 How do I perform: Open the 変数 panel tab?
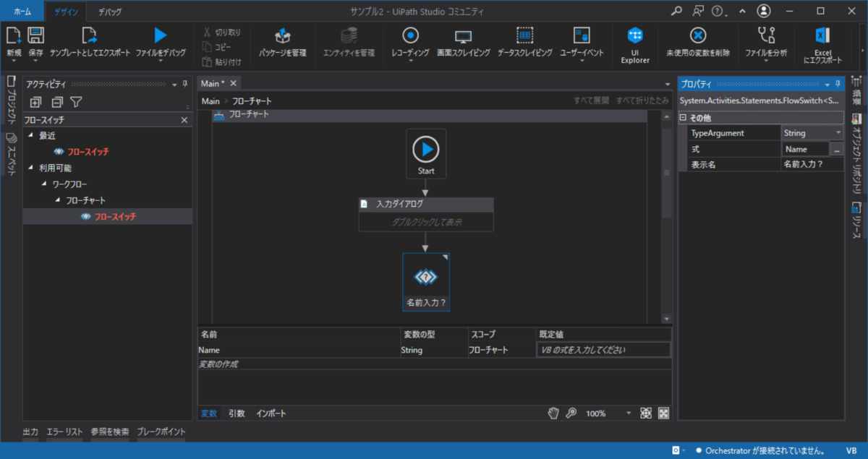[x=209, y=413]
